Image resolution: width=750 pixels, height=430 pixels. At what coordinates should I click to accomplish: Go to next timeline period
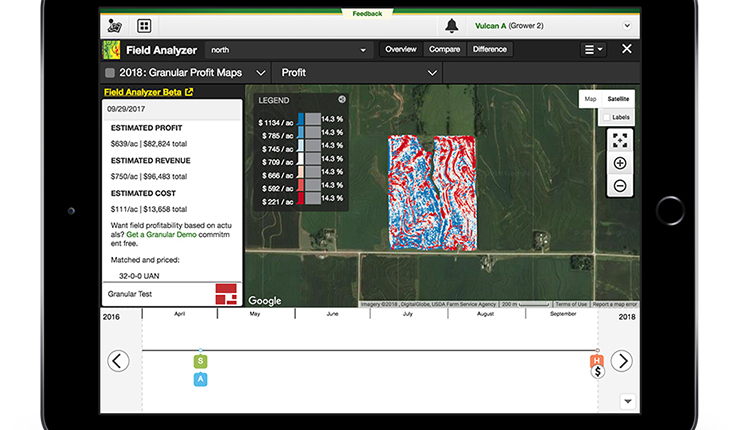[622, 361]
